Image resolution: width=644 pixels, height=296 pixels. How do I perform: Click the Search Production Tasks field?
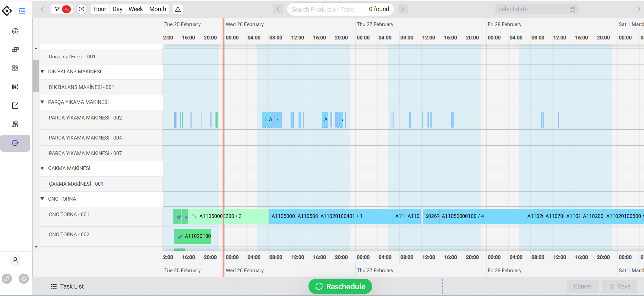(327, 9)
